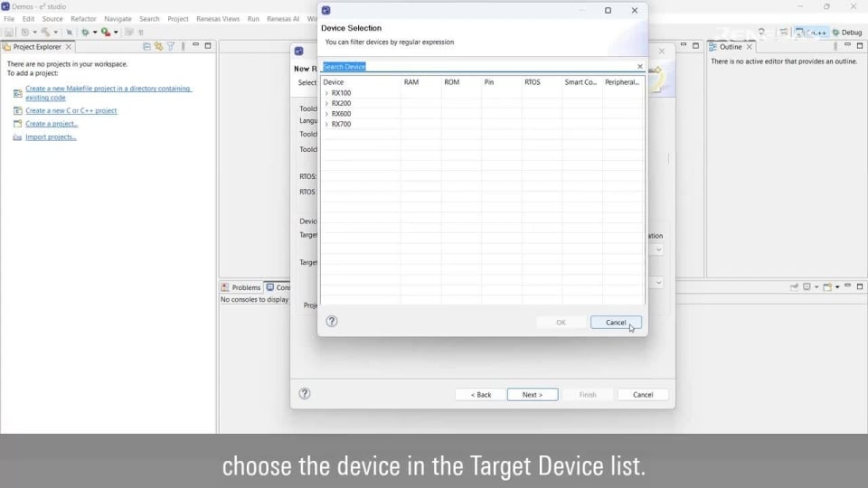Select the RX200 row label

point(341,103)
